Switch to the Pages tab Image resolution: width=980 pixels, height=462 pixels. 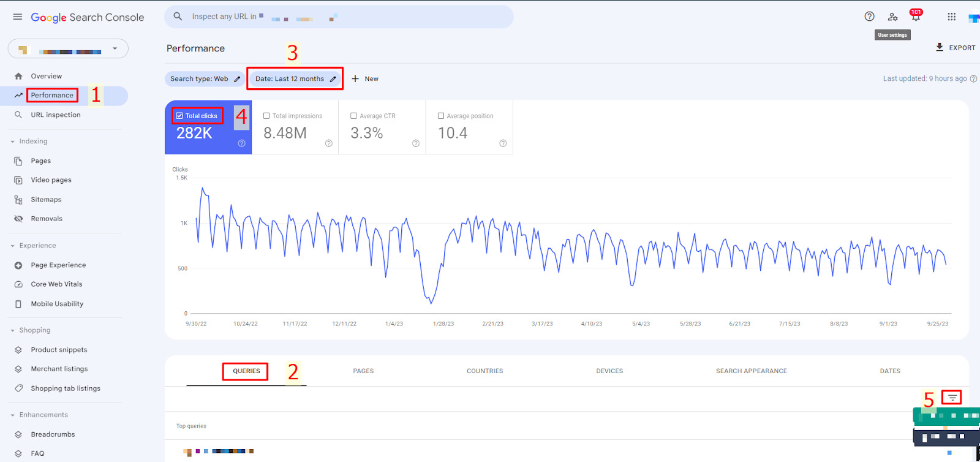(x=363, y=371)
